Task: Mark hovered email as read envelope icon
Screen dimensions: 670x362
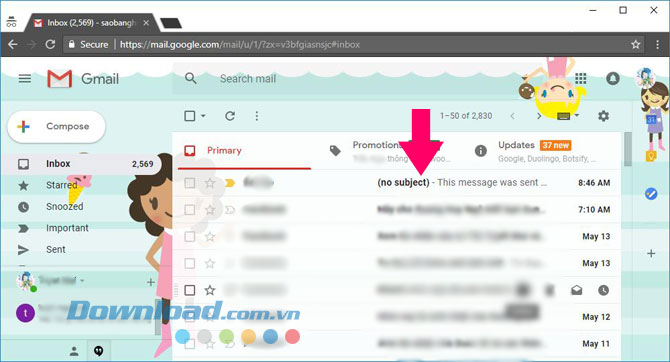Action: click(576, 290)
